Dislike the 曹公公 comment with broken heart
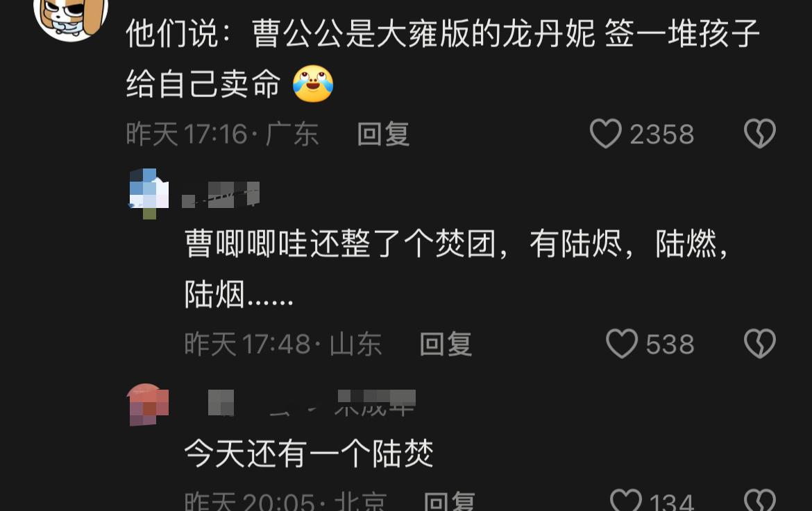The width and height of the screenshot is (812, 511). [x=760, y=133]
